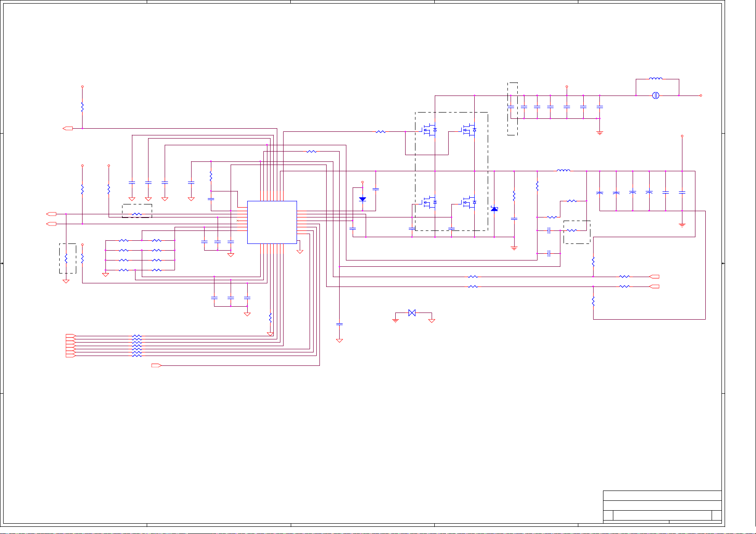Click the lower horizontal capacitor in the feedback network
Image resolution: width=756 pixels, height=534 pixels.
(549, 254)
